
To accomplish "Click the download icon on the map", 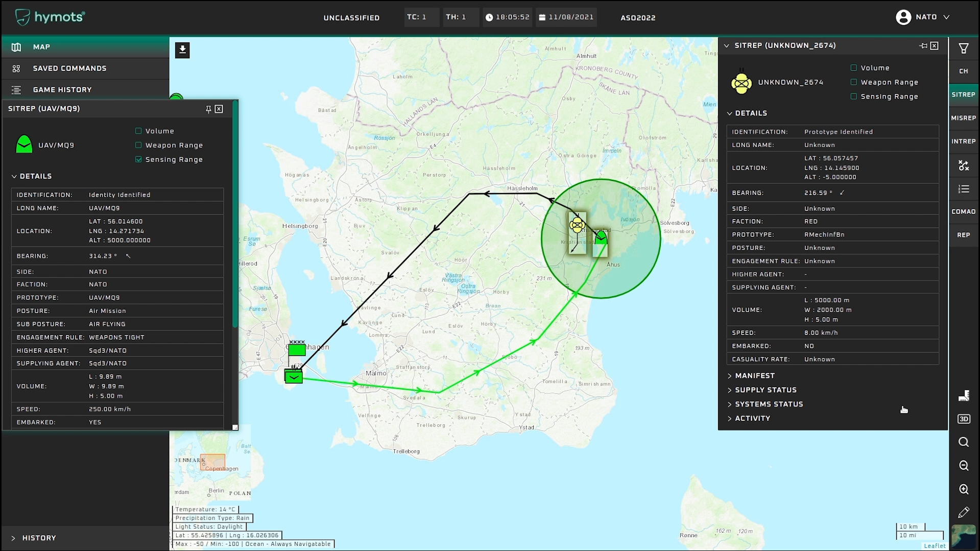I will (x=182, y=50).
